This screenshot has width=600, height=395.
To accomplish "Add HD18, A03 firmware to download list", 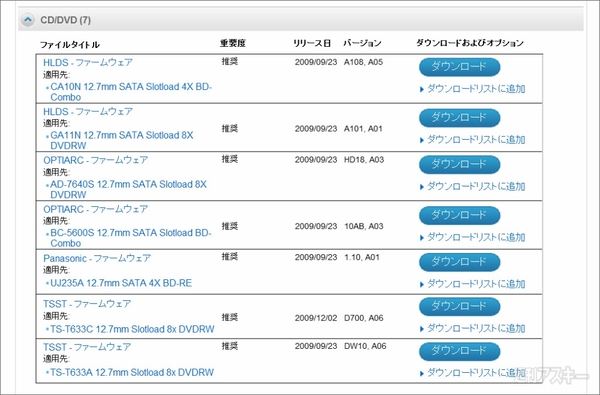I will point(473,187).
